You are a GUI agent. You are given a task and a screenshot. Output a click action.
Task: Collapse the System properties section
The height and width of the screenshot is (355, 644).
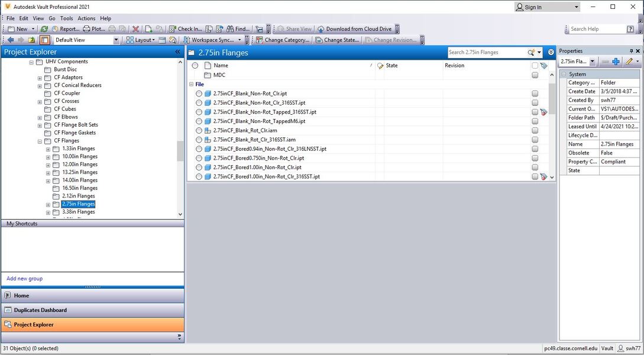(564, 74)
